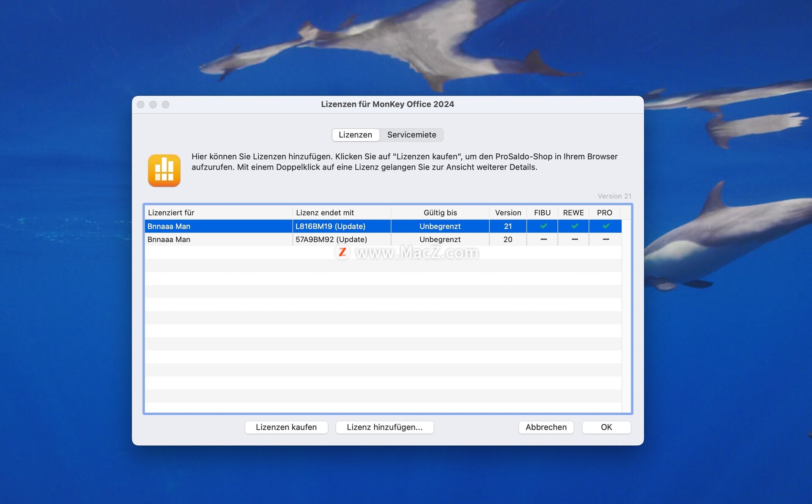This screenshot has width=812, height=504.
Task: Cancel with the Abbrechen button
Action: [546, 427]
